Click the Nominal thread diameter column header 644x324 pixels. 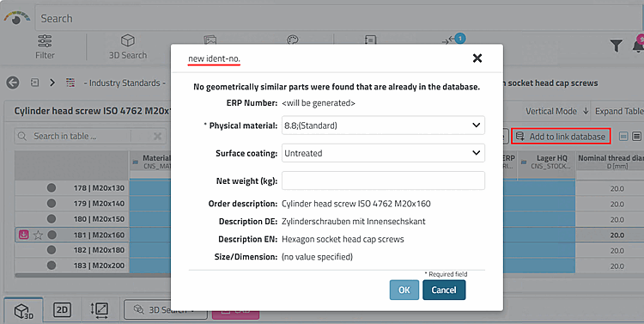point(610,162)
